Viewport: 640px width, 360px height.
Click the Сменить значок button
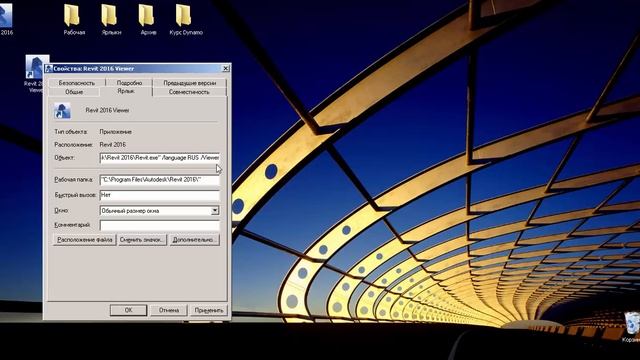pos(142,240)
